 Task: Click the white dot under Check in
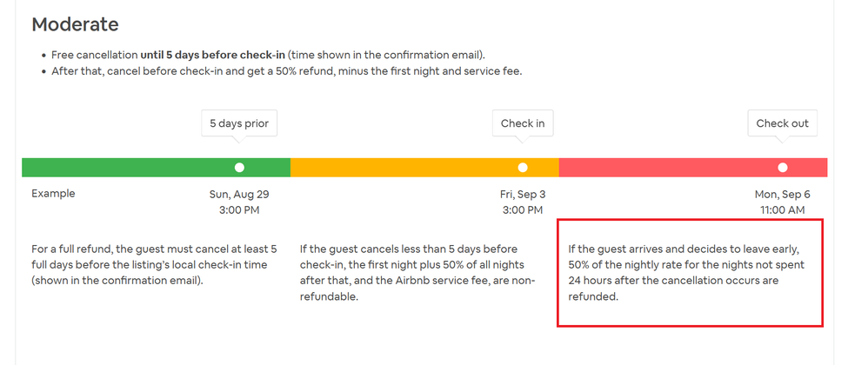tap(523, 168)
